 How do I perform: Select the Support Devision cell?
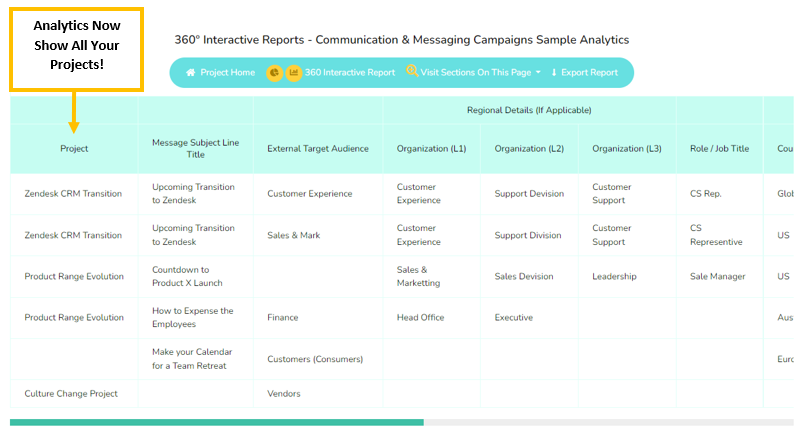point(529,194)
